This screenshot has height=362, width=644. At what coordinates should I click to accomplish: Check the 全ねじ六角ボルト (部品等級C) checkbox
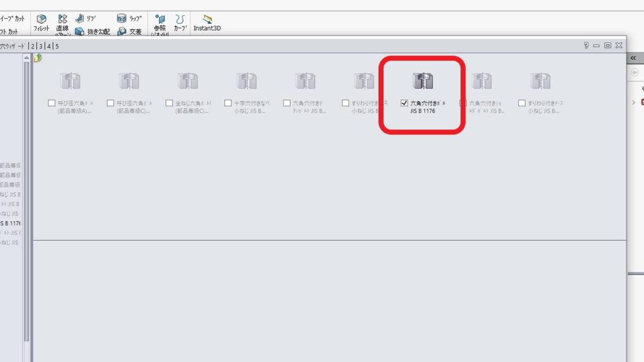(170, 103)
